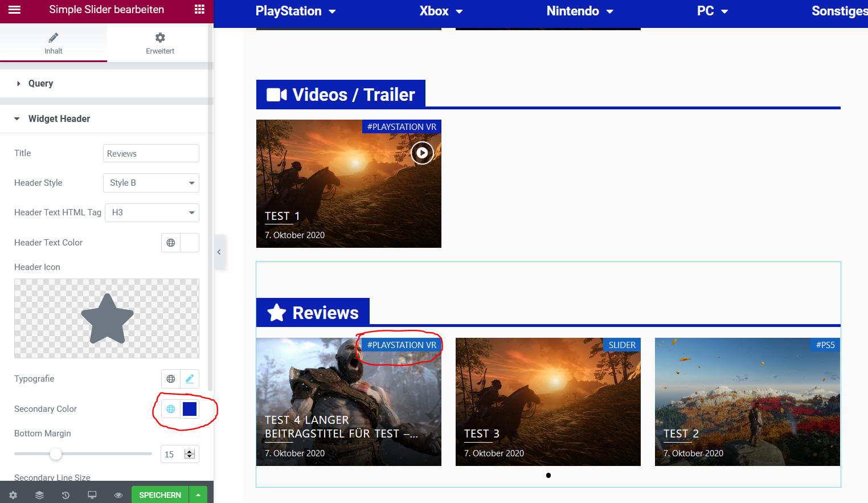Open the PlayStation menu

click(296, 11)
